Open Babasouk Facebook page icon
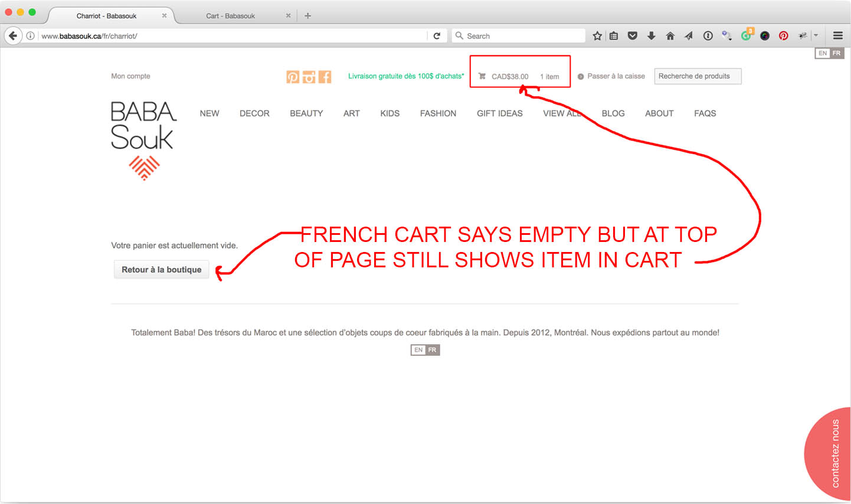851x504 pixels. 325,77
